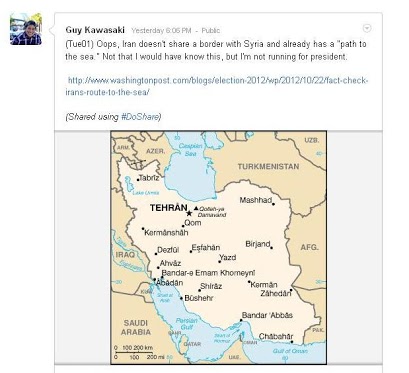Open the post timestamp Yesterday 6:06 PM

tap(161, 31)
